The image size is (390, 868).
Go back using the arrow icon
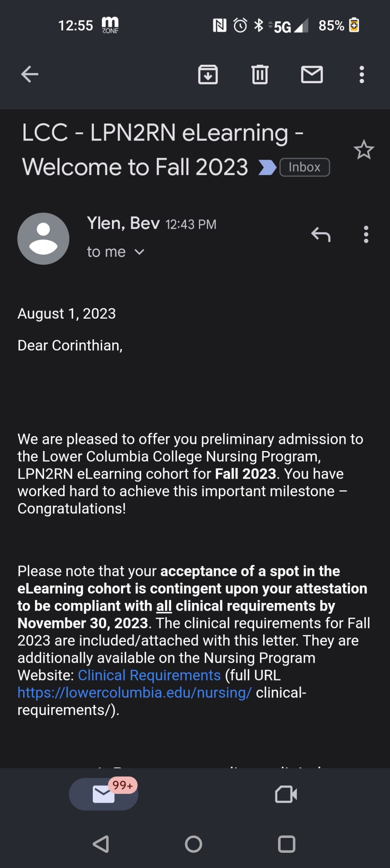click(30, 74)
